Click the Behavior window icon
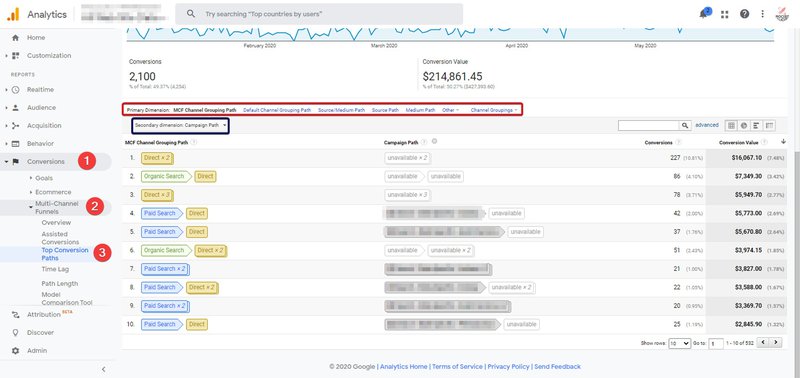 15,144
